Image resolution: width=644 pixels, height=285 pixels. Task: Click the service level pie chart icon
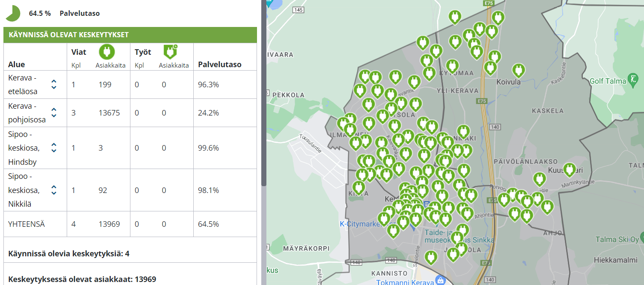click(12, 13)
